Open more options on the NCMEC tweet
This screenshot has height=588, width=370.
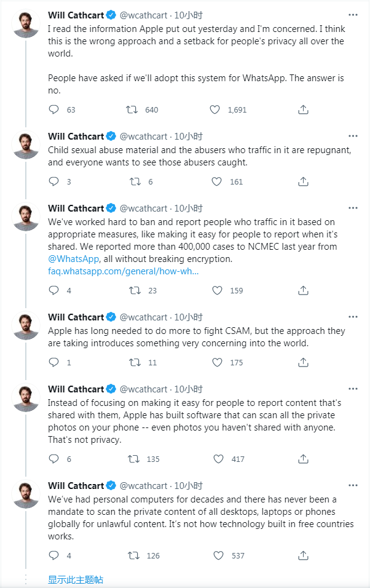click(353, 209)
